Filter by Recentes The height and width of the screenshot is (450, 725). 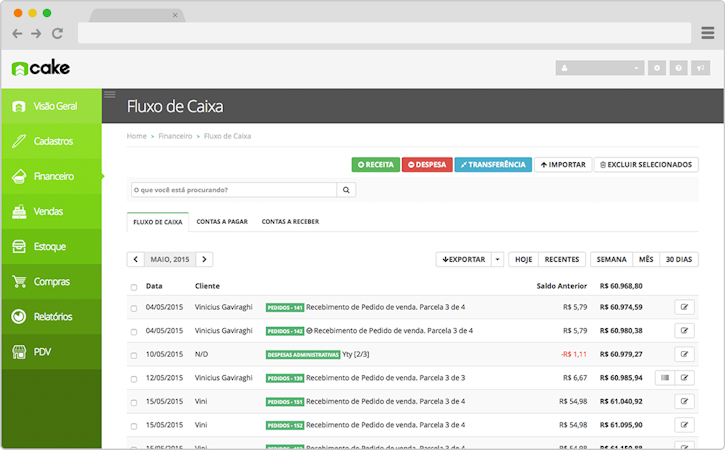point(562,259)
